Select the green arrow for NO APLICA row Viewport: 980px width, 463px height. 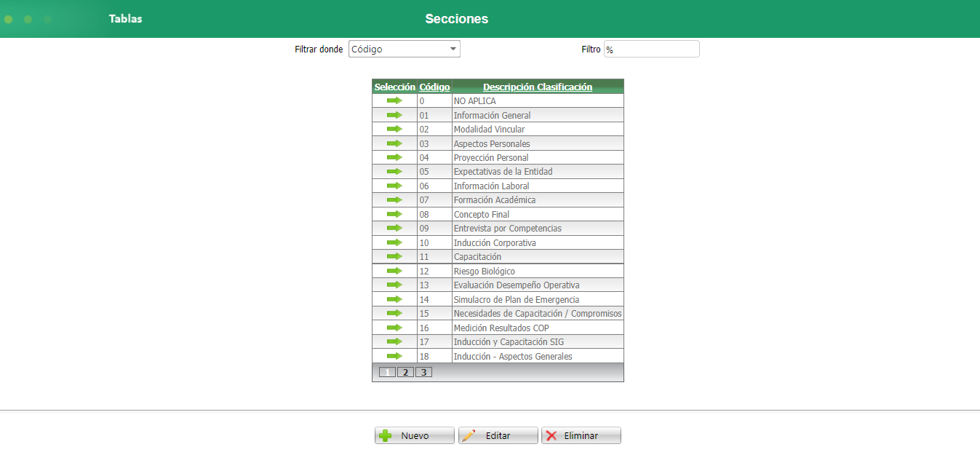[394, 100]
